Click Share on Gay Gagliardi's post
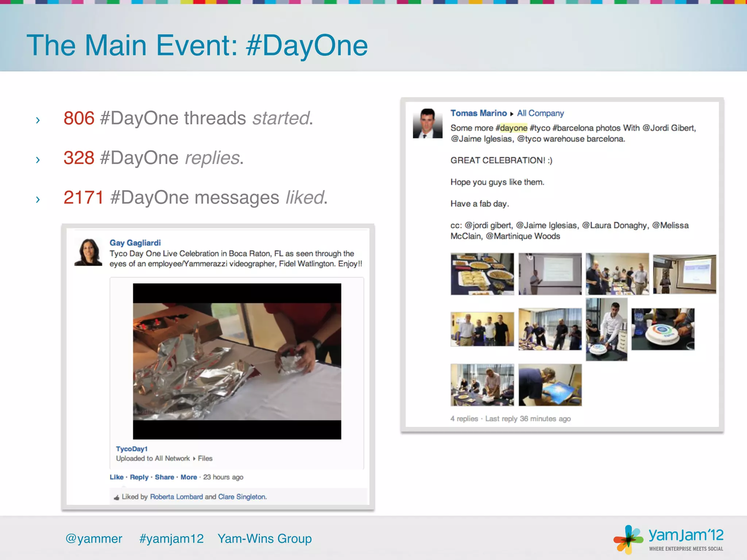Viewport: 747px width, 560px height. point(165,477)
